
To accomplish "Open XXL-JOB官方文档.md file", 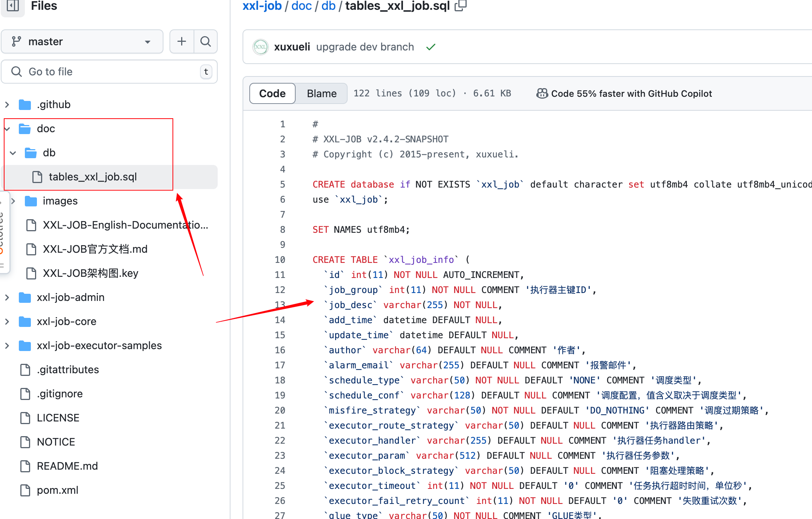I will [x=95, y=249].
